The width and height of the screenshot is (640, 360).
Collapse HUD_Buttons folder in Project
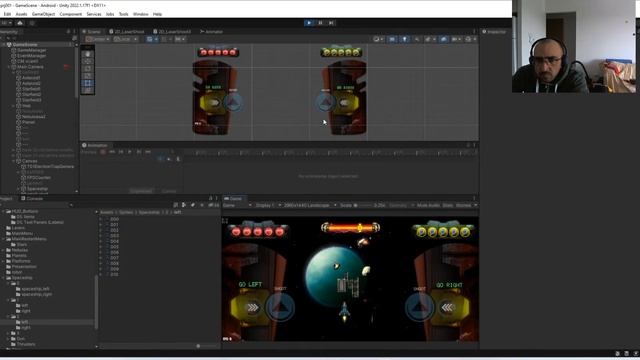point(3,211)
